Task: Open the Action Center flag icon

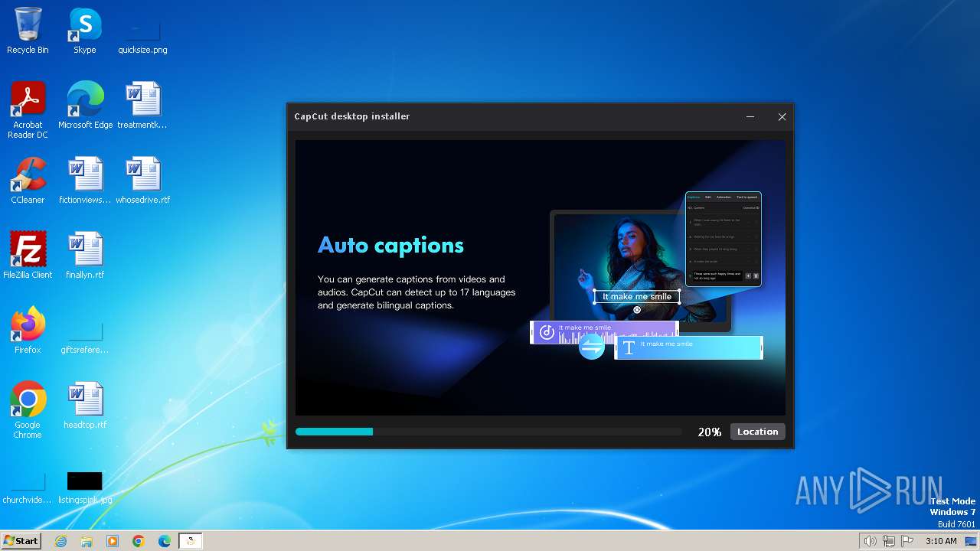Action: tap(907, 541)
